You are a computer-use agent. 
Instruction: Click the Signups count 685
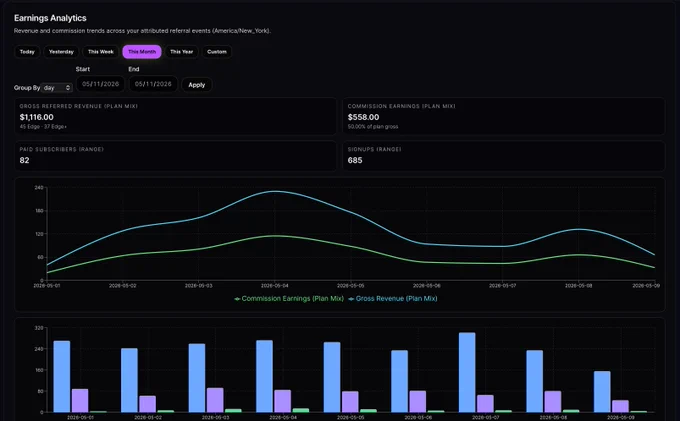[x=355, y=160]
